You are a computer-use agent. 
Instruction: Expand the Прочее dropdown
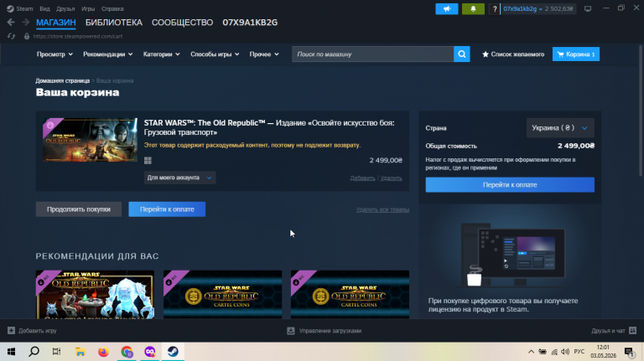(264, 54)
